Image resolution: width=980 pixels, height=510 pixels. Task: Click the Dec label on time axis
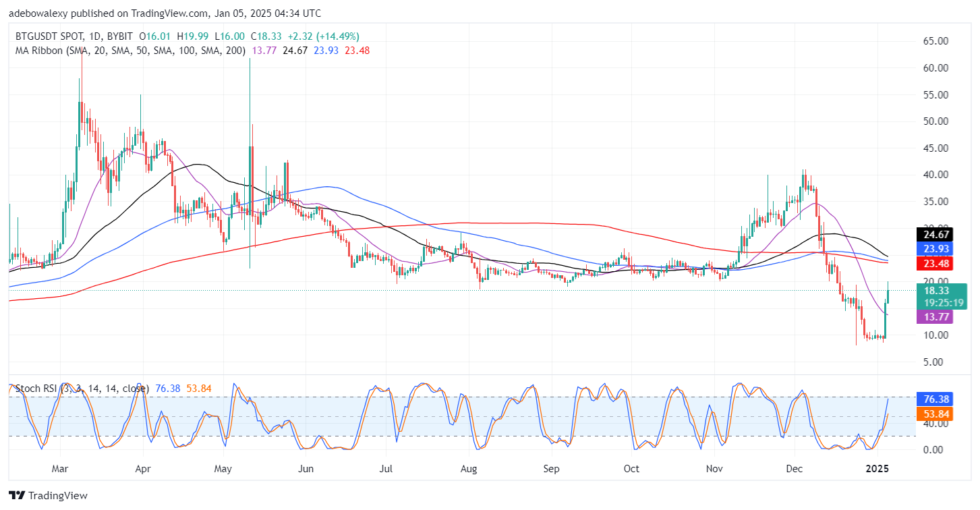pyautogui.click(x=794, y=468)
